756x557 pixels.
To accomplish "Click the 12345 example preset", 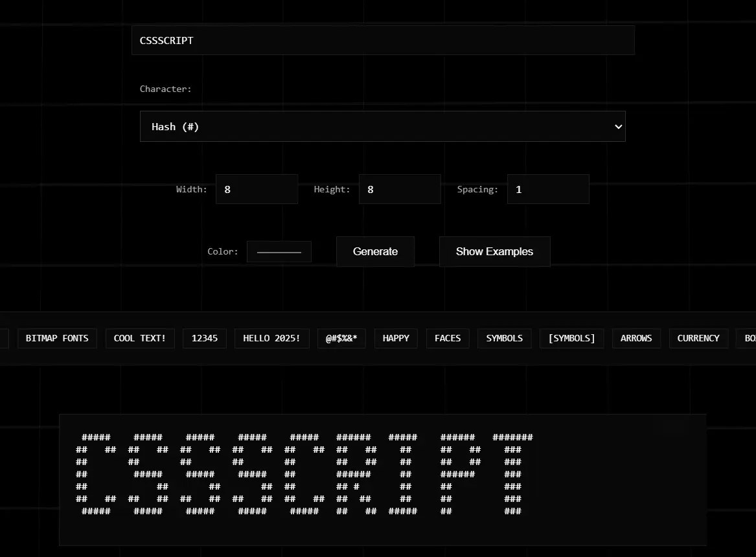I will pos(205,337).
